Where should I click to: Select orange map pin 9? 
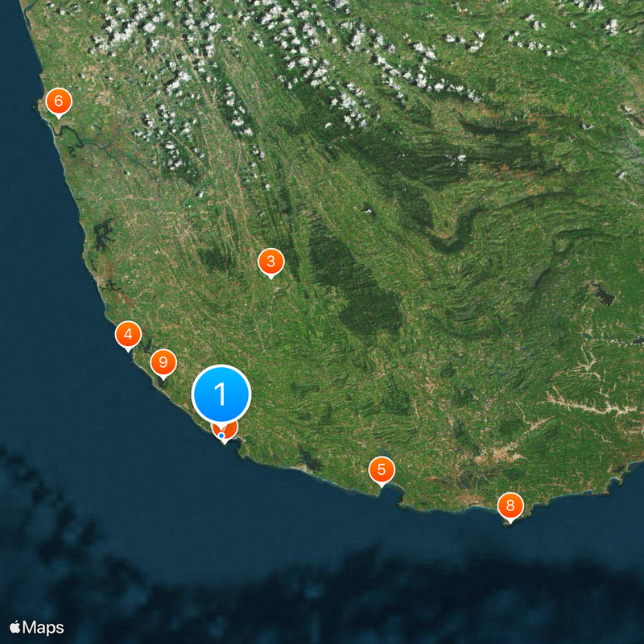[x=163, y=364]
